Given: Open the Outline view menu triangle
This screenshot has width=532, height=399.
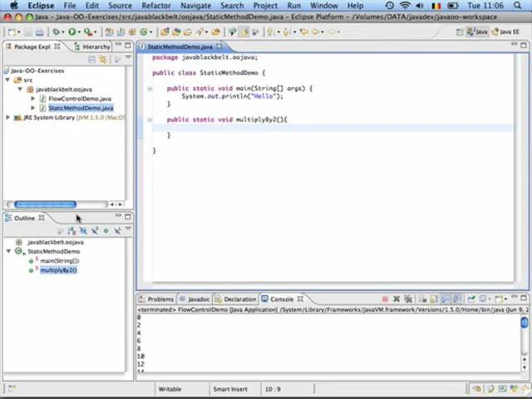Looking at the screenshot, I should (x=128, y=229).
